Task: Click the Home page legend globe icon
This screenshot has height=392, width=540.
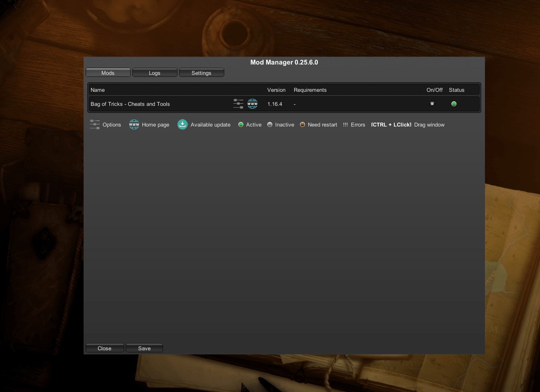Action: (x=134, y=124)
